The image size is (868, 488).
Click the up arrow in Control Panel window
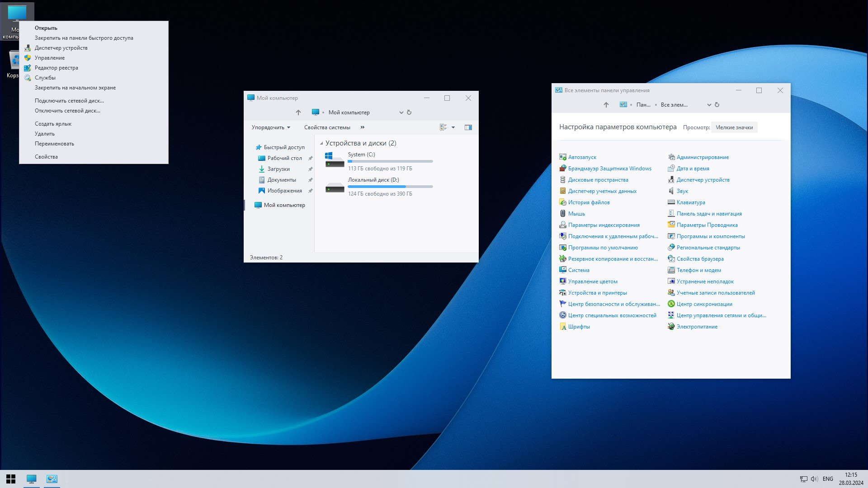tap(606, 105)
